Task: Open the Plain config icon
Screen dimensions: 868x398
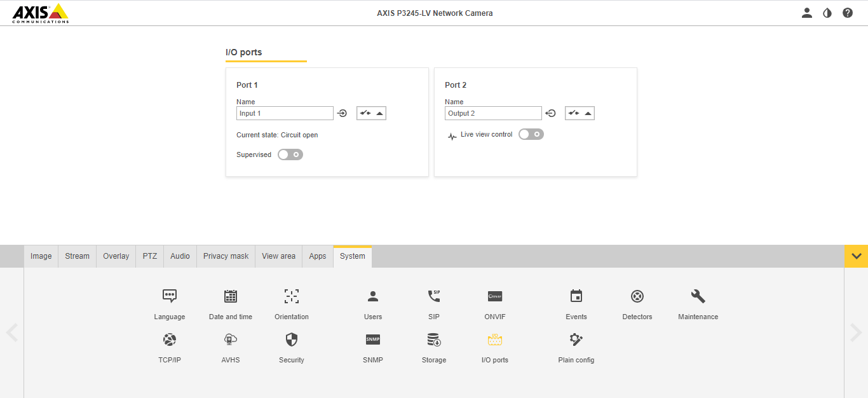Action: [576, 340]
